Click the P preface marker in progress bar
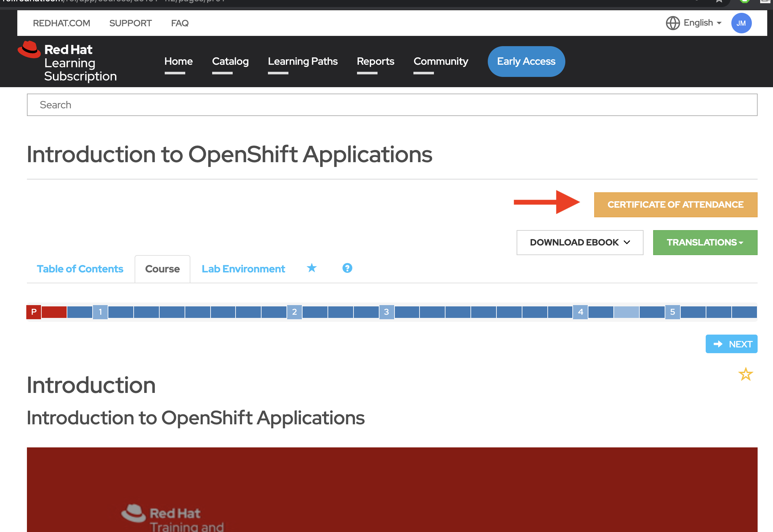The height and width of the screenshot is (532, 773). (34, 312)
